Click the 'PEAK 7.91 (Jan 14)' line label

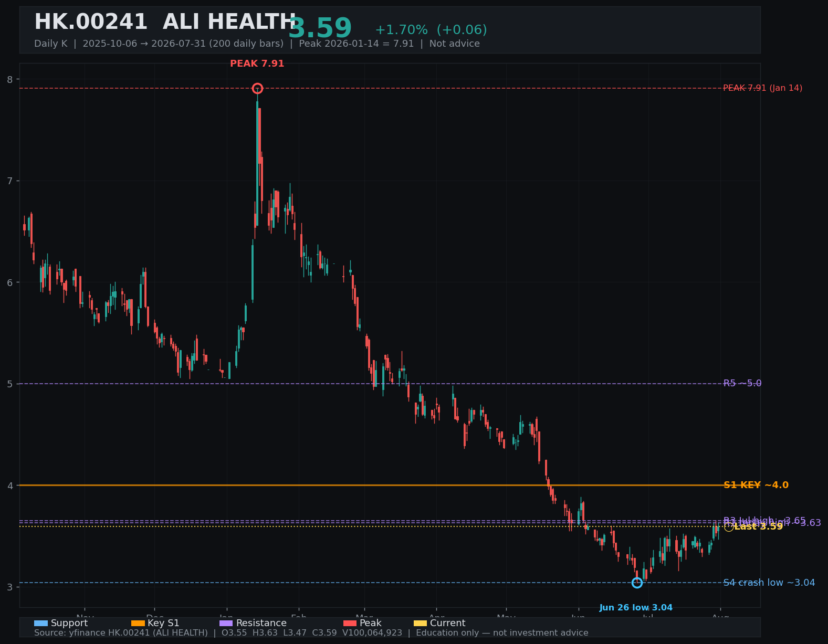tap(763, 88)
